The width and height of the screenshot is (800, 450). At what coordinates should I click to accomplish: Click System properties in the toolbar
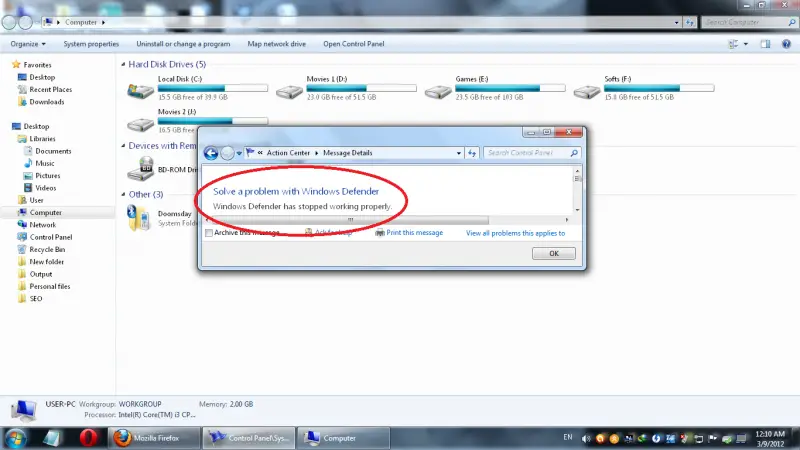[91, 44]
